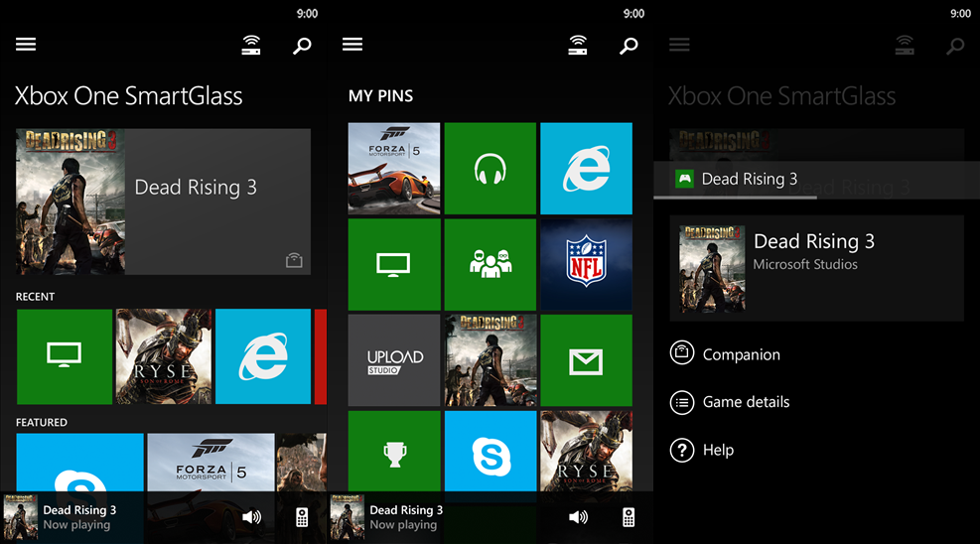Tap volume icon in home screen now-playing bar
Screen dimensions: 980x544
coord(252,517)
